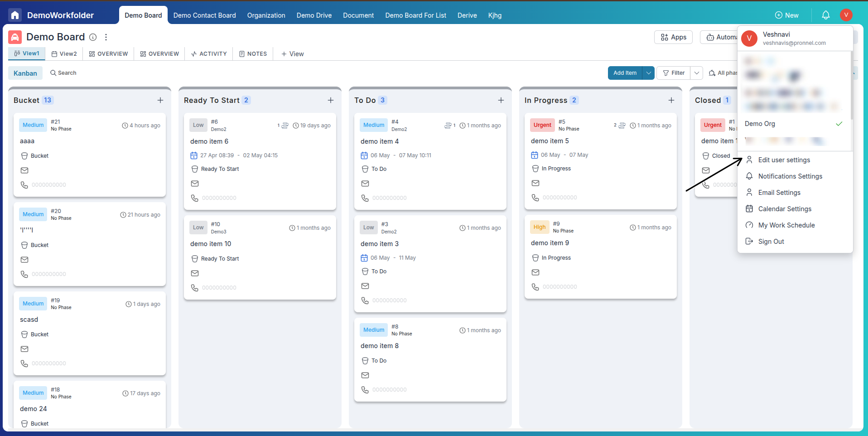Click the Search magnifier field

pos(63,73)
